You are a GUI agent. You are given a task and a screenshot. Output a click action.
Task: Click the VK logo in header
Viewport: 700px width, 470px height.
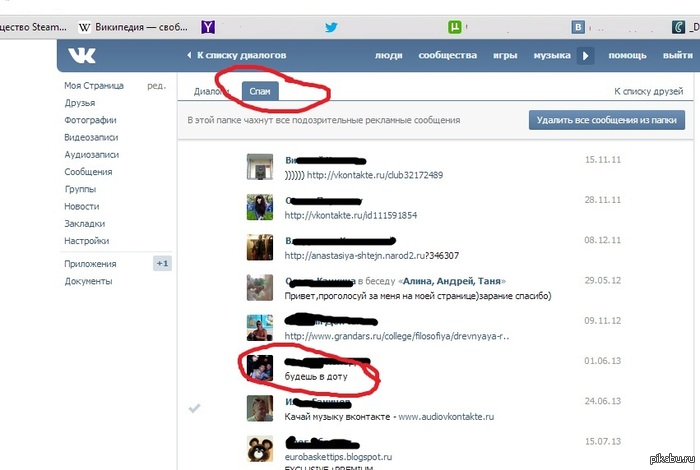pos(82,55)
